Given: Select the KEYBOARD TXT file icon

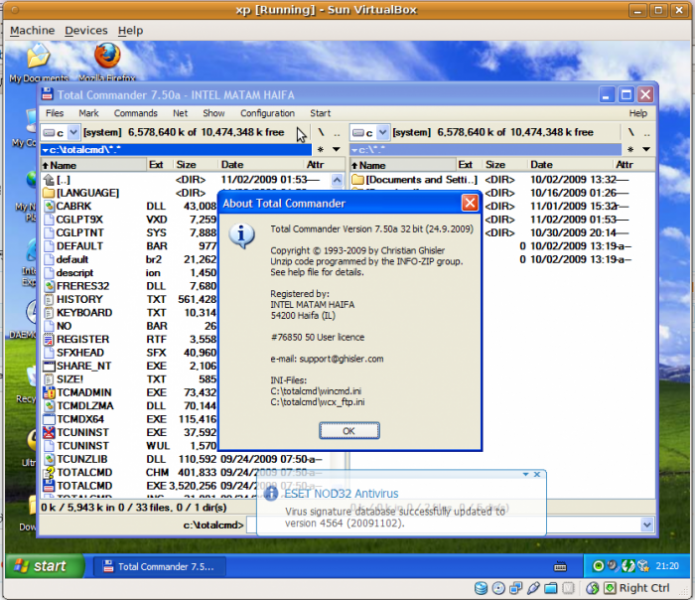Looking at the screenshot, I should pyautogui.click(x=49, y=312).
